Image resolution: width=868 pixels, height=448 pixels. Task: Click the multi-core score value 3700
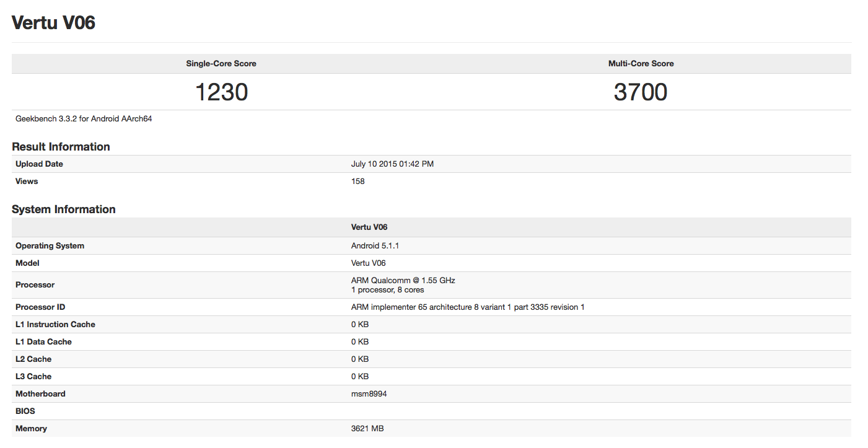641,92
